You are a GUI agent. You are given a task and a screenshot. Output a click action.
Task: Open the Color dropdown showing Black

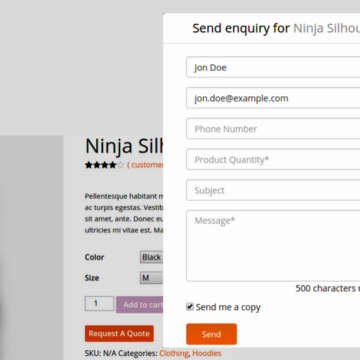(x=151, y=257)
